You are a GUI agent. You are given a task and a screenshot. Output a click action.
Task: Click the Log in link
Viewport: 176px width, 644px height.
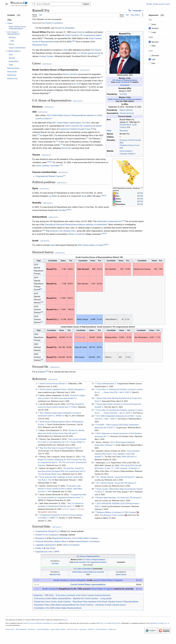[168, 4]
